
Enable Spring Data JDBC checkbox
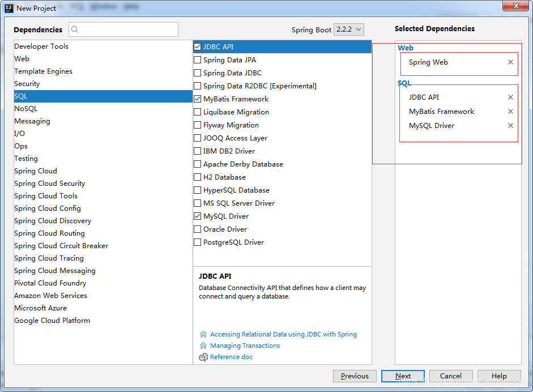[197, 73]
